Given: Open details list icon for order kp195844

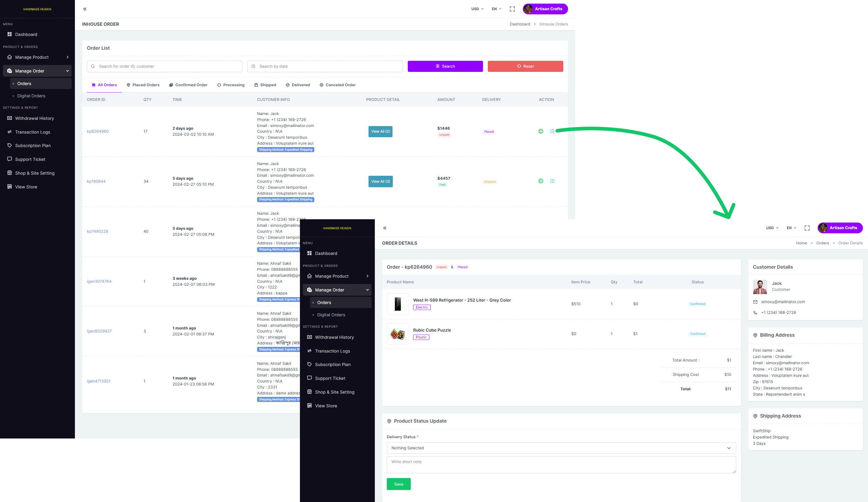Looking at the screenshot, I should click(552, 181).
